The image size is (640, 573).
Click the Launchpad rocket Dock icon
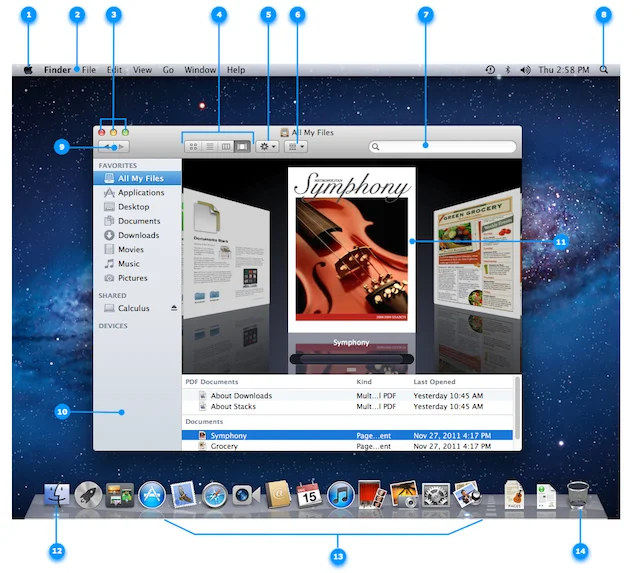tap(89, 494)
